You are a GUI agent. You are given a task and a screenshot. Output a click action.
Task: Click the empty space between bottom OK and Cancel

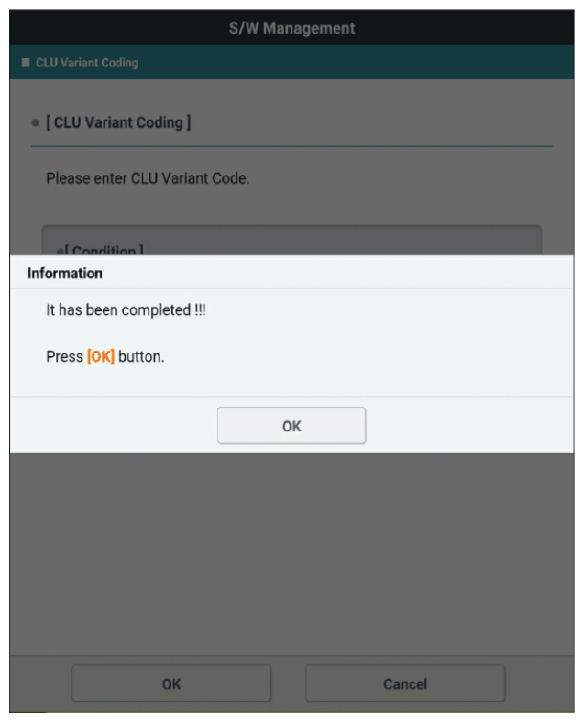(288, 683)
